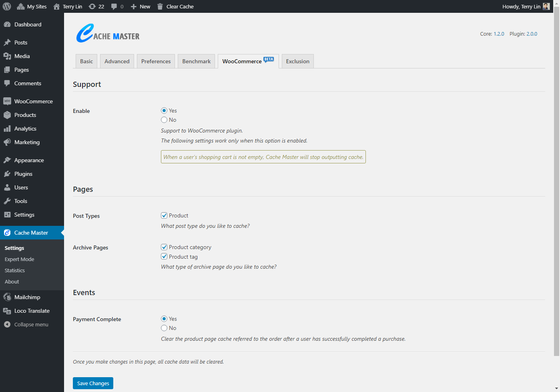Toggle the Product category checkbox

pyautogui.click(x=164, y=247)
